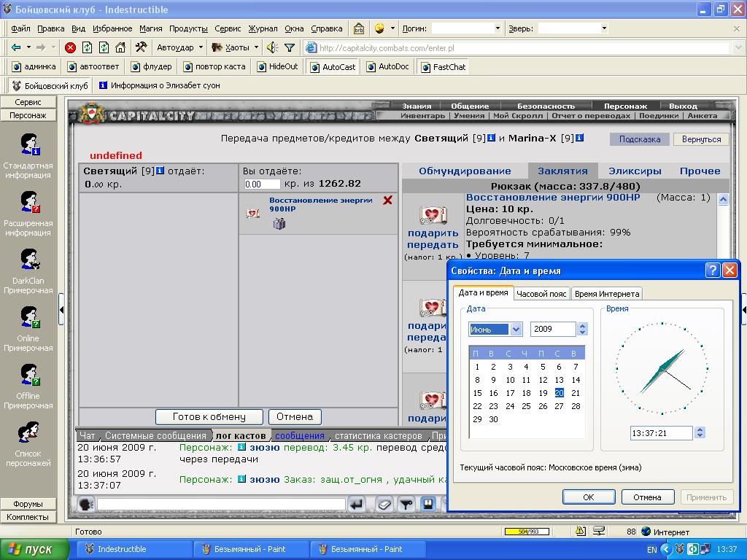Image resolution: width=747 pixels, height=560 pixels.
Task: Click the eraser clear chat icon
Action: pyautogui.click(x=384, y=505)
